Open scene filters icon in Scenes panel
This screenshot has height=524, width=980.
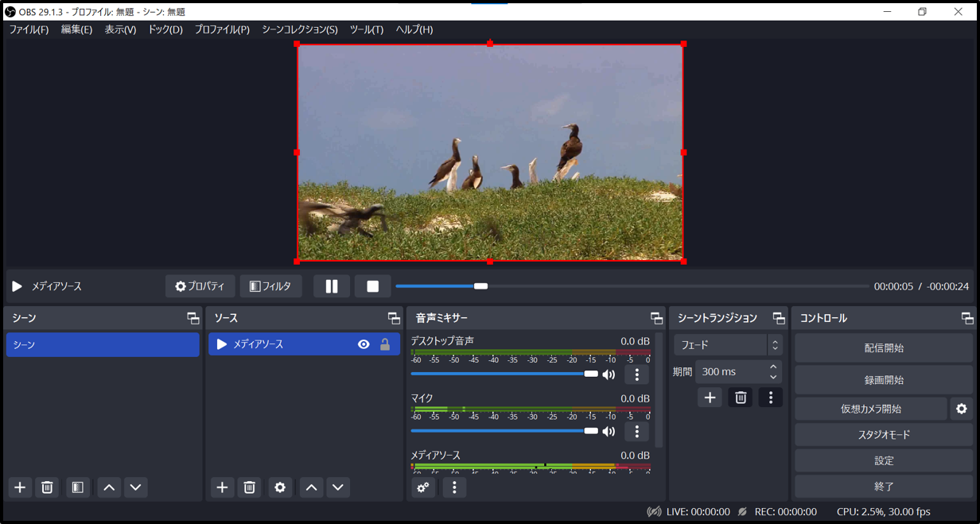pyautogui.click(x=77, y=487)
